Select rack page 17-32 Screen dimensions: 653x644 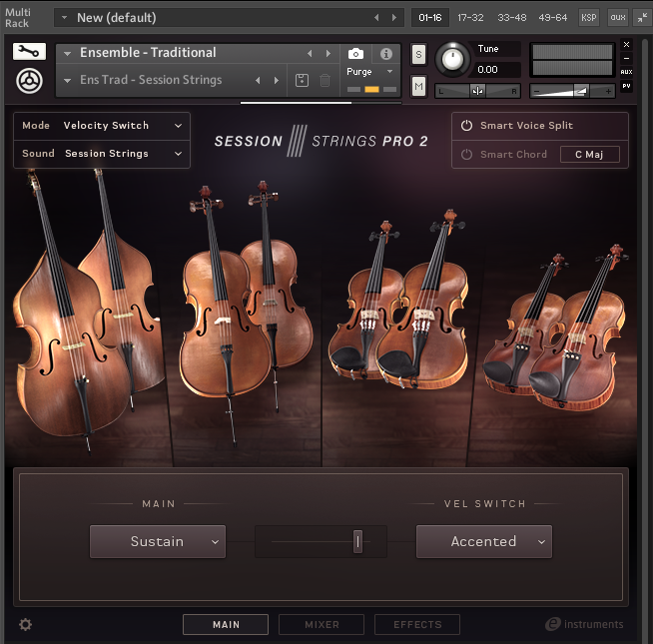pos(470,18)
